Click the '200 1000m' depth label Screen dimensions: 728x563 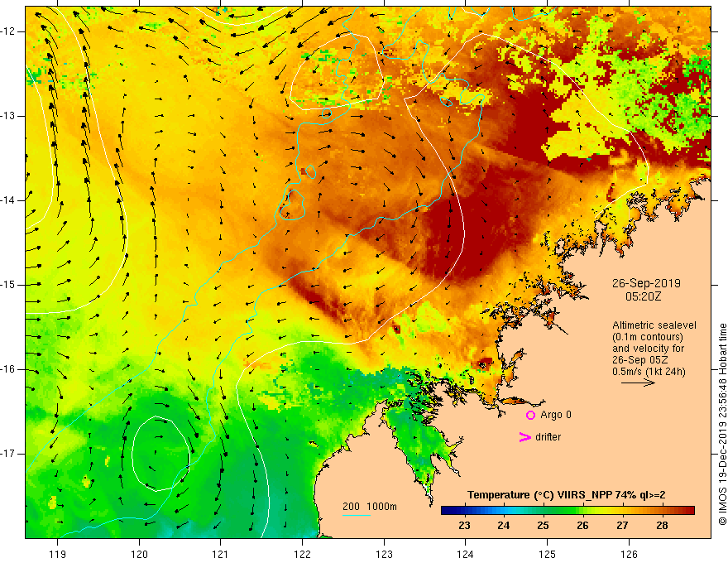[x=370, y=507]
